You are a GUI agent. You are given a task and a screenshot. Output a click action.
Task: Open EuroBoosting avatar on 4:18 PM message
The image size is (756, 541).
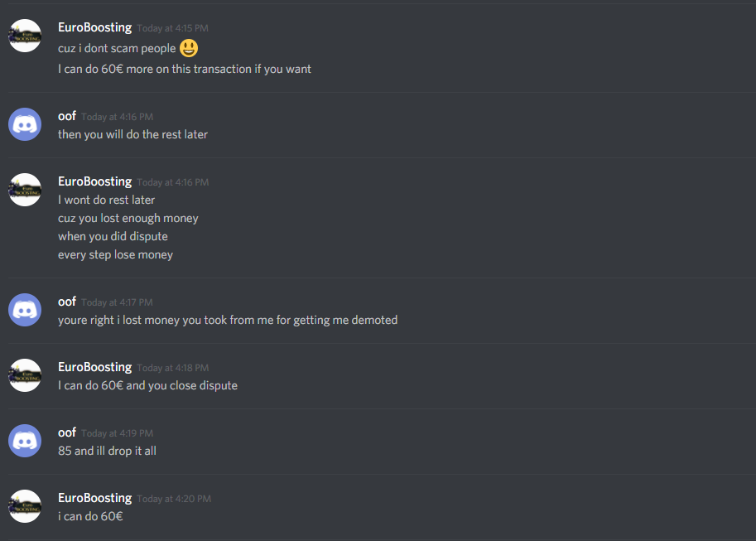coord(25,375)
